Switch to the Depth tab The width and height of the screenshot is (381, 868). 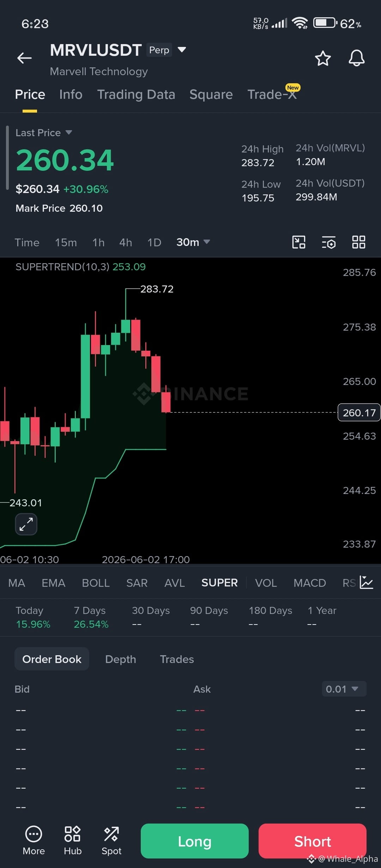point(121,659)
